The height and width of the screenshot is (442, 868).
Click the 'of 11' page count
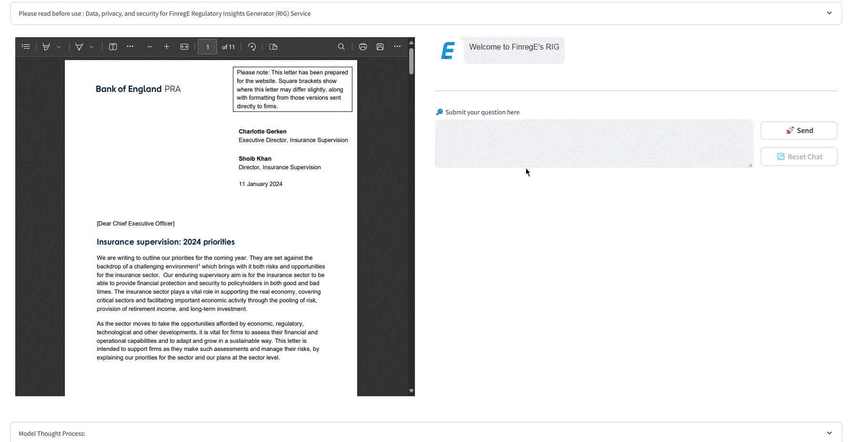tap(228, 47)
